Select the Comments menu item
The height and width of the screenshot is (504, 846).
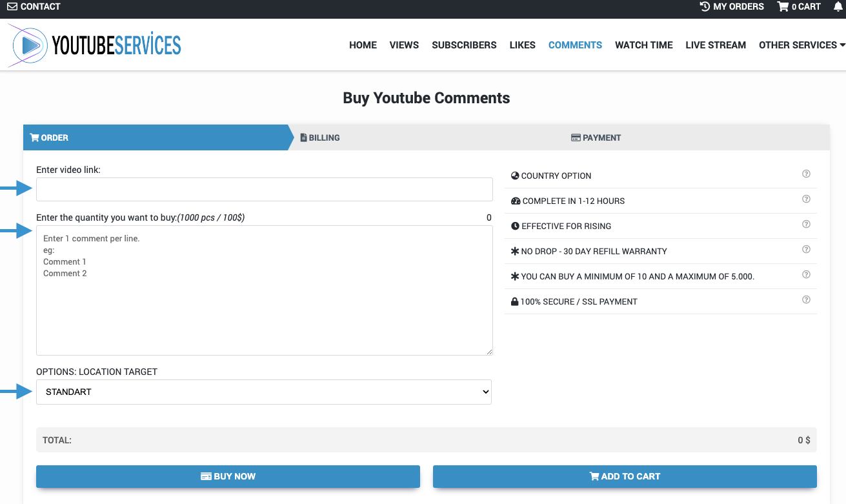click(575, 45)
